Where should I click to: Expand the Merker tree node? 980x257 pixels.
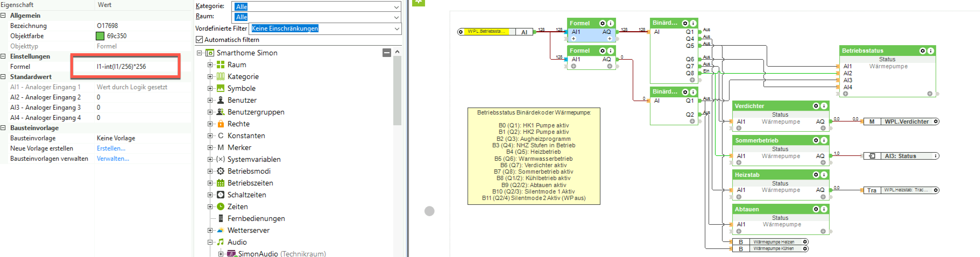pos(210,147)
